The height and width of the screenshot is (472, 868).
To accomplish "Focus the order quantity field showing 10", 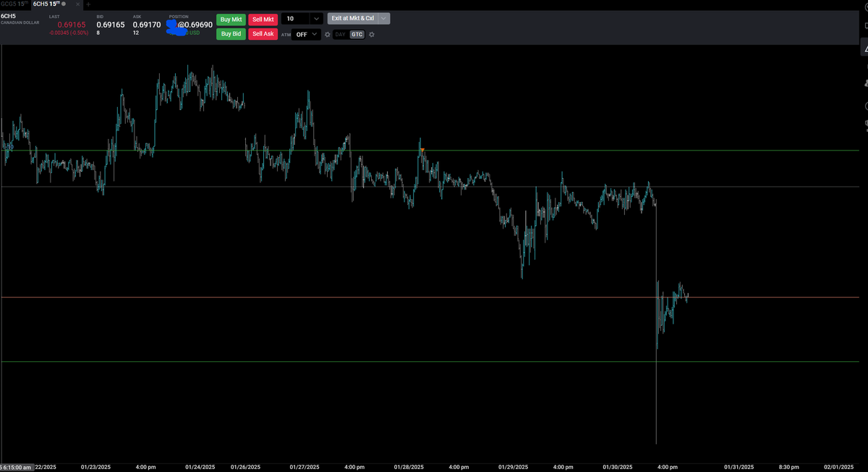I will coord(295,19).
